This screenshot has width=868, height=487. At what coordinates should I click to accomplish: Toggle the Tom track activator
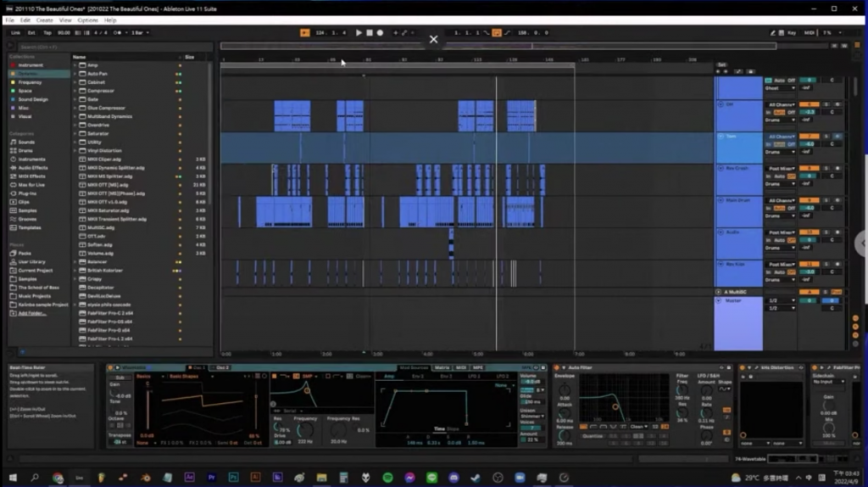point(809,137)
